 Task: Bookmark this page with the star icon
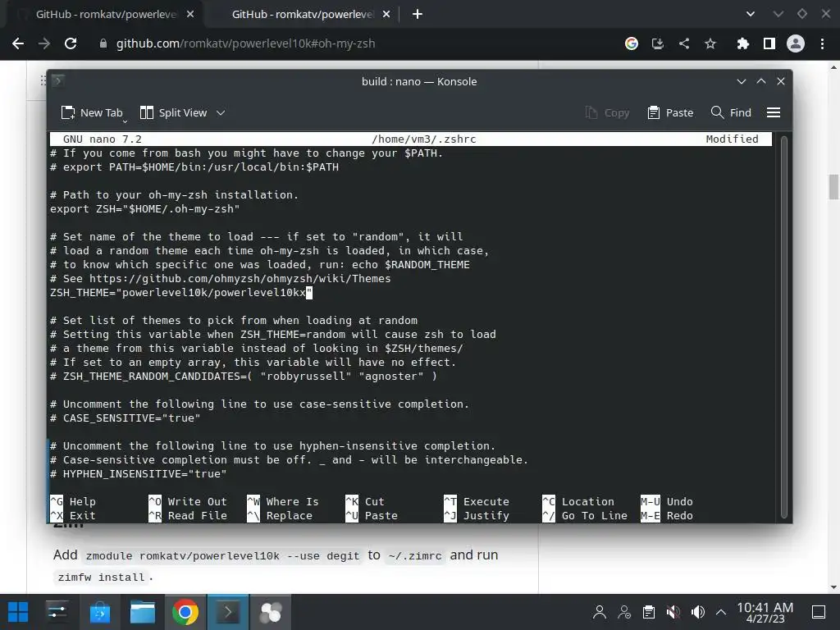tap(710, 44)
